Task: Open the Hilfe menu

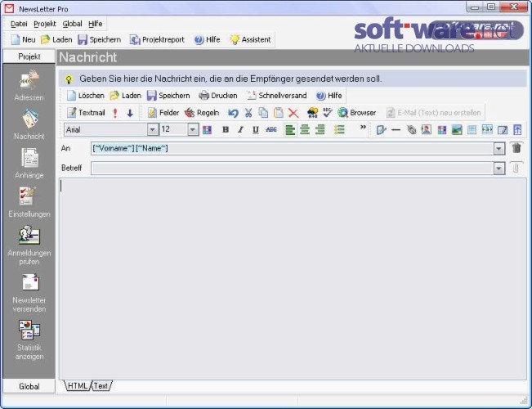Action: click(x=96, y=24)
